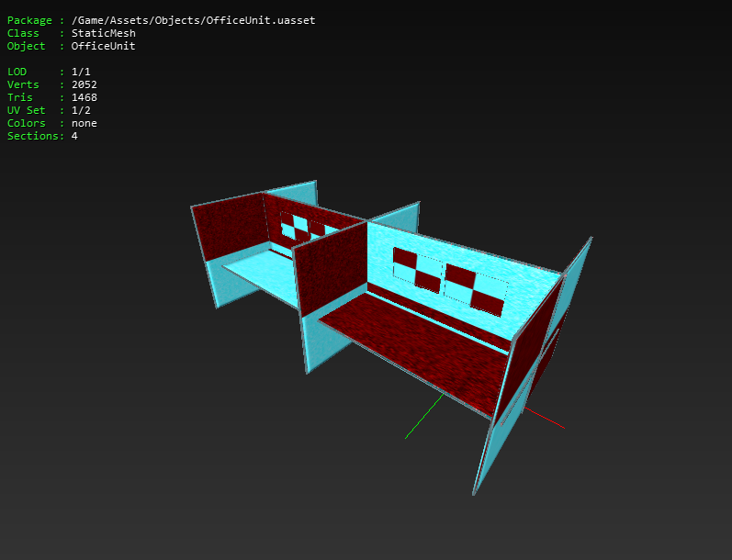Click the red axis line
Viewport: 732px width, 560px height.
click(x=544, y=418)
